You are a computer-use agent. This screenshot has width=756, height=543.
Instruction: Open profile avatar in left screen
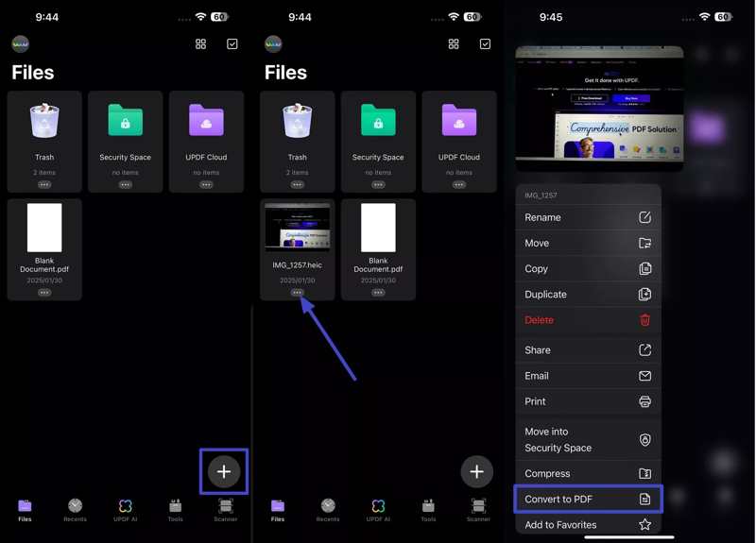pyautogui.click(x=20, y=43)
